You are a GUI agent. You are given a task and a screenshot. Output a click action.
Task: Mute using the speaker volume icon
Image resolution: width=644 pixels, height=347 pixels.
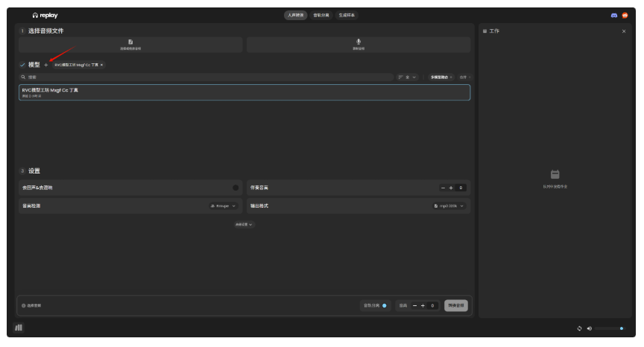(590, 328)
